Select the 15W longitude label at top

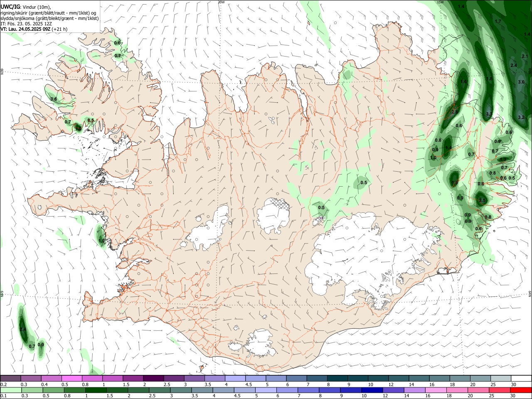pos(440,2)
